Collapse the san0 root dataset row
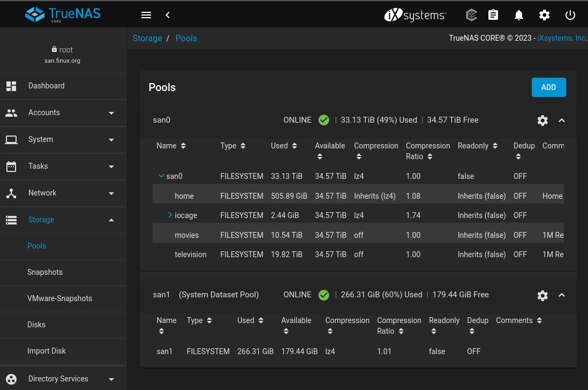588x390 pixels. tap(161, 176)
